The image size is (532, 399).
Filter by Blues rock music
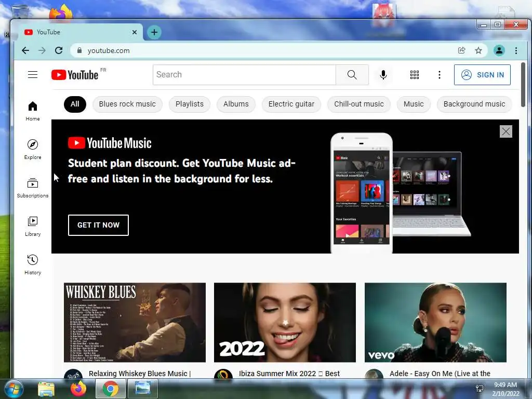(x=127, y=104)
